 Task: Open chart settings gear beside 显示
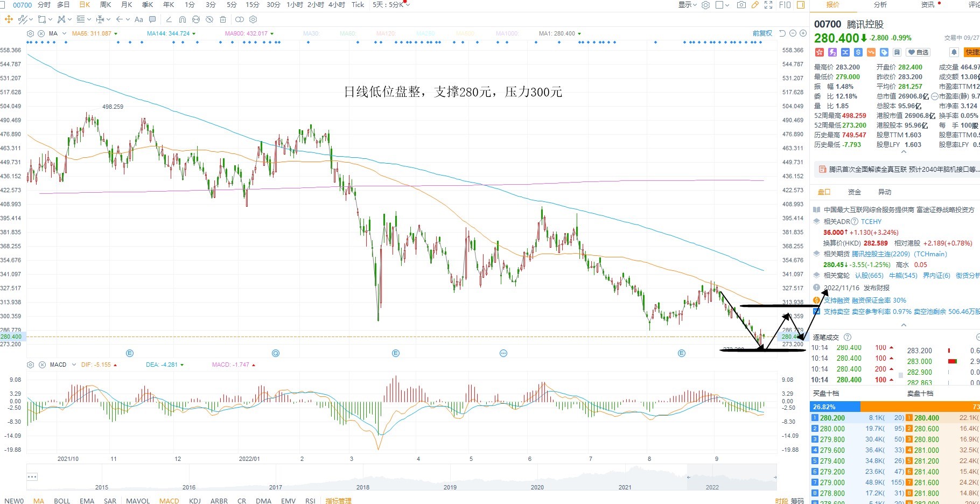pos(705,5)
